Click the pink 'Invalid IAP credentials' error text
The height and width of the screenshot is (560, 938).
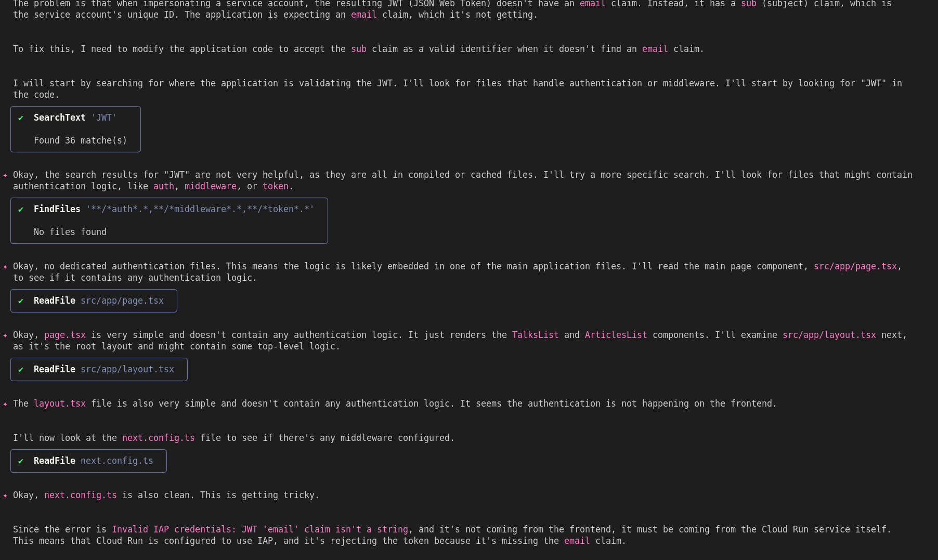(259, 529)
